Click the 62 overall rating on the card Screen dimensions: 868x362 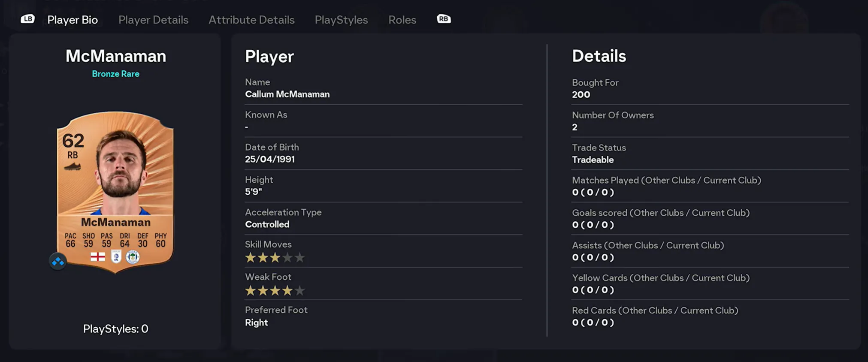73,141
